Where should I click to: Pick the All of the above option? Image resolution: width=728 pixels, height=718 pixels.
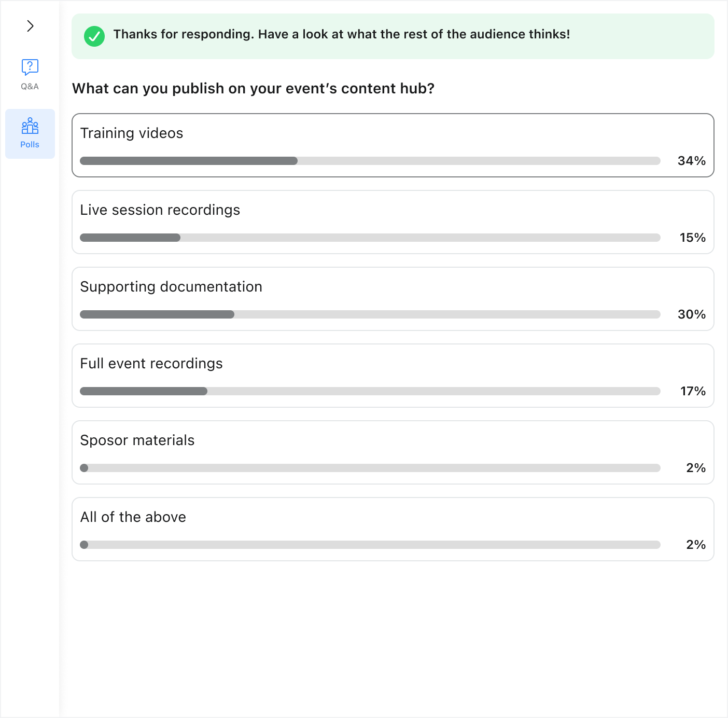393,529
